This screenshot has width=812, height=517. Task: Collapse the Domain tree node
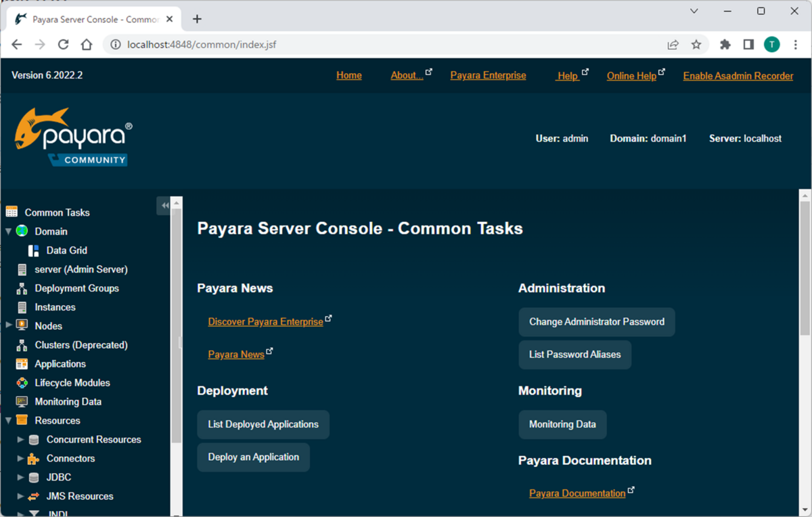8,231
